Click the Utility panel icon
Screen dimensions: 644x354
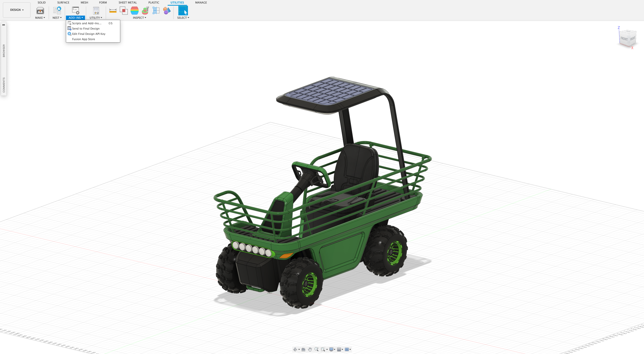(x=96, y=11)
